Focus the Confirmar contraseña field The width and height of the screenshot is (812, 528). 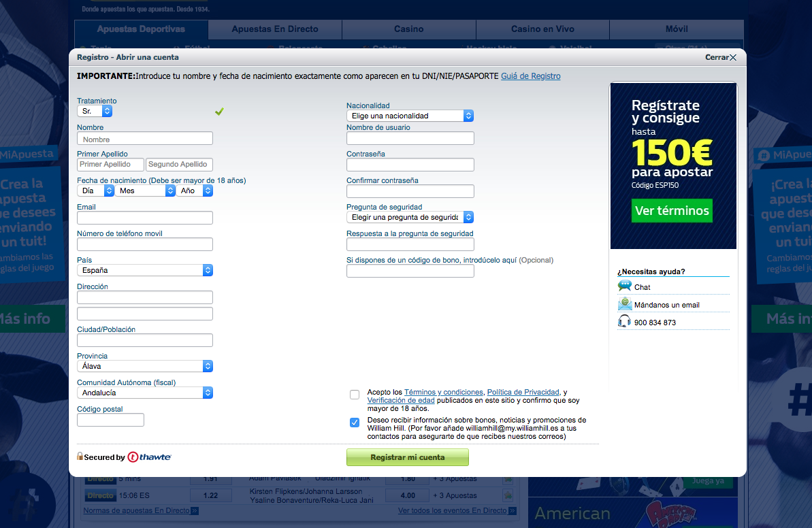click(x=410, y=191)
